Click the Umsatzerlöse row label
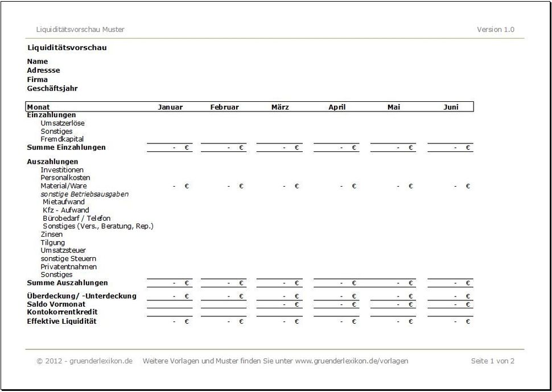The width and height of the screenshot is (552, 392). coord(63,123)
